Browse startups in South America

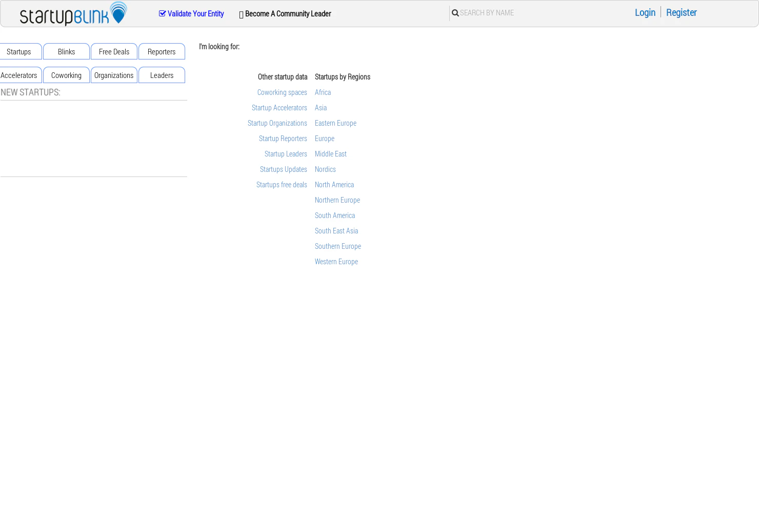(335, 215)
